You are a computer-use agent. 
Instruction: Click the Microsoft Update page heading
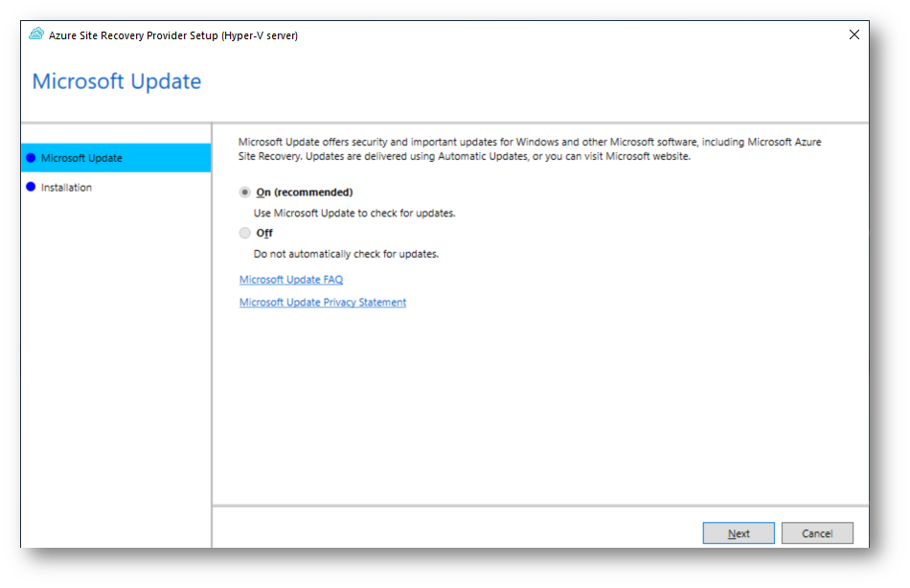(x=117, y=81)
